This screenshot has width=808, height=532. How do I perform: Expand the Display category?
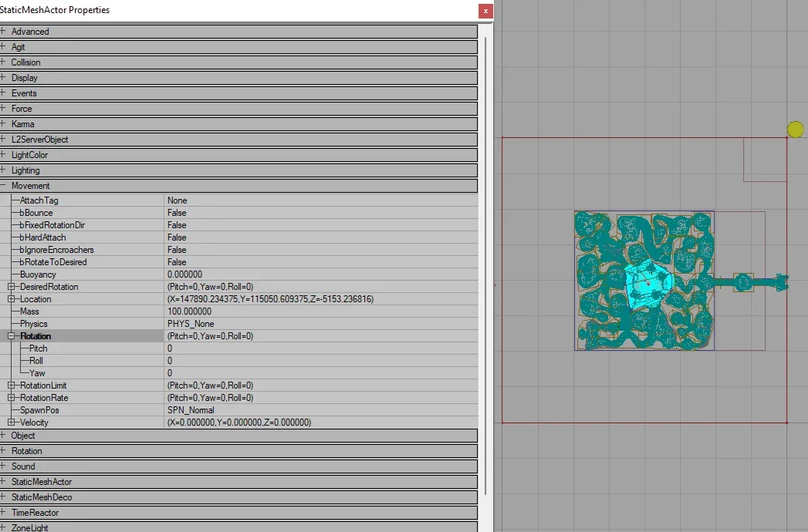point(3,77)
